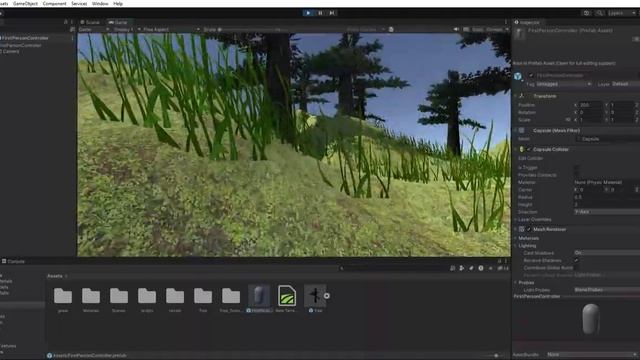Open the Tag dropdown showing Untagged

(564, 84)
